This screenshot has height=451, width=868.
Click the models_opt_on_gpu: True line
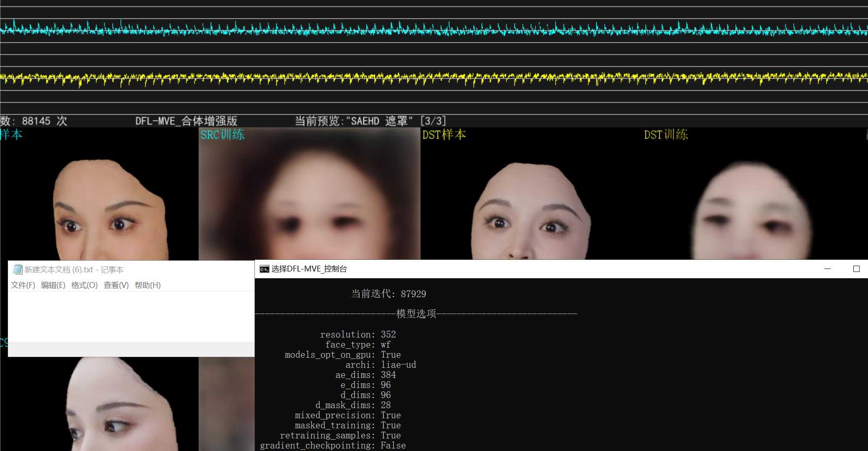tap(343, 355)
